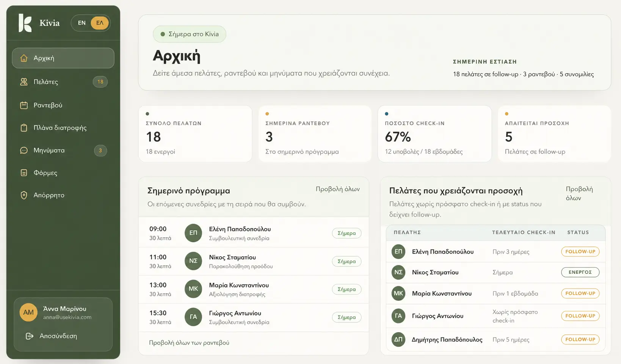The height and width of the screenshot is (364, 621).
Task: Click the ΤΕΛΕΥΤΑΙΟ CHECK-IN column header
Action: (x=524, y=232)
